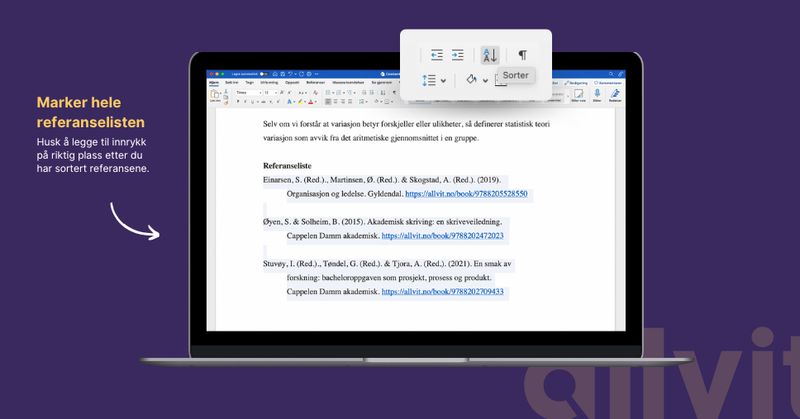Toggle Center alignment
This screenshot has width=800, height=419.
pos(335,102)
